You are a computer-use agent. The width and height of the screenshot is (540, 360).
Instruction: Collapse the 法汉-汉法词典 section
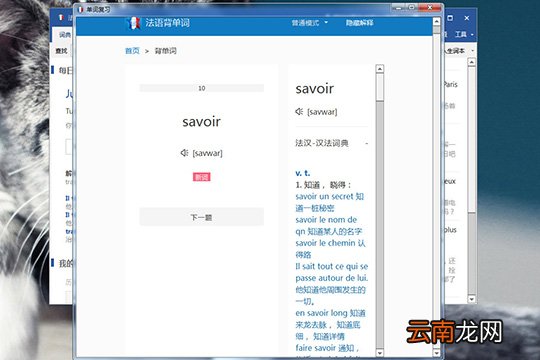tap(366, 143)
